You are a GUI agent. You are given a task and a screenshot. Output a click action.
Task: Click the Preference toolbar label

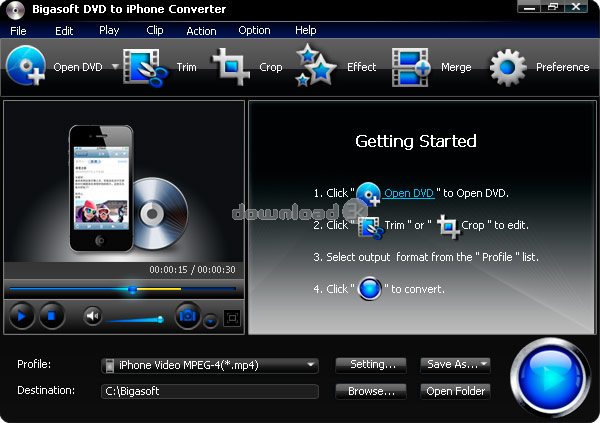[x=562, y=67]
